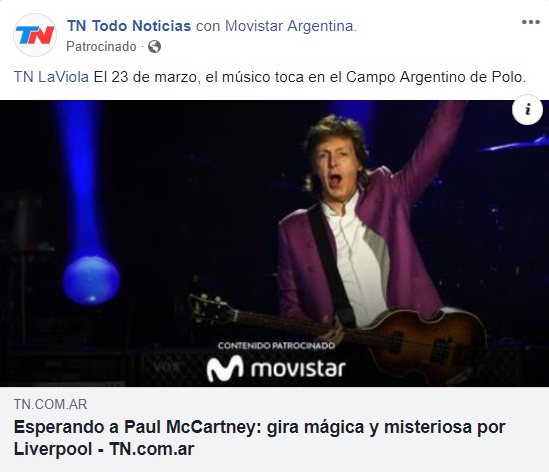
Task: Click the bass guitar in the photo
Action: (336, 336)
